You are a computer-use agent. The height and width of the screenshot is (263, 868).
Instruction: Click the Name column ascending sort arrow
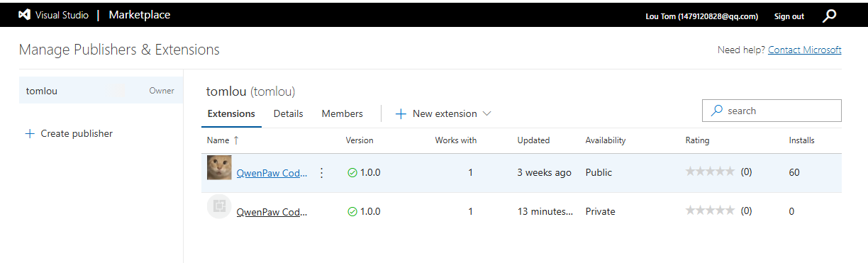click(x=236, y=140)
